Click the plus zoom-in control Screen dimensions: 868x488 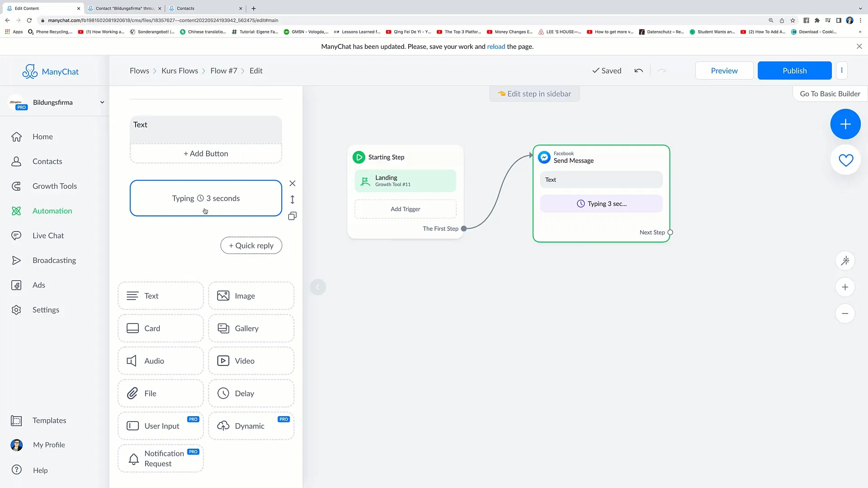846,286
